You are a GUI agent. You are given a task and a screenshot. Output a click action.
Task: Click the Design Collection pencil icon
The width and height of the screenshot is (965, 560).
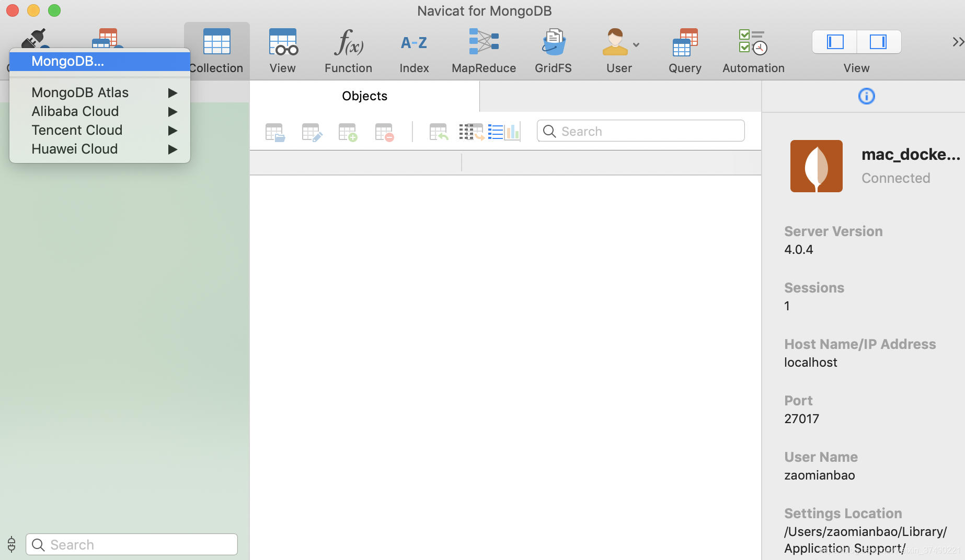point(312,132)
